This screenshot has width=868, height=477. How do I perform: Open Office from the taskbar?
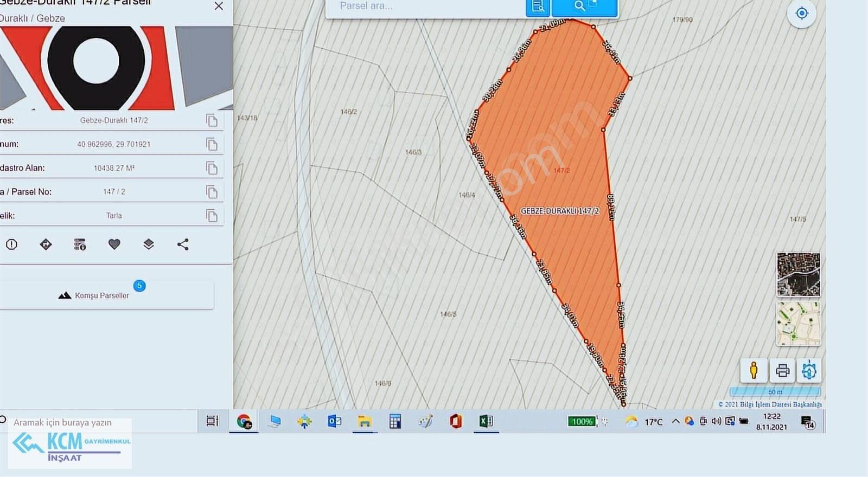point(456,421)
